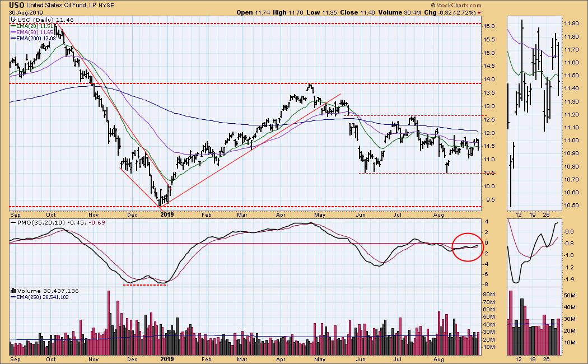Click the 19 date label under zoom panel
This screenshot has width=588, height=364.
533,215
